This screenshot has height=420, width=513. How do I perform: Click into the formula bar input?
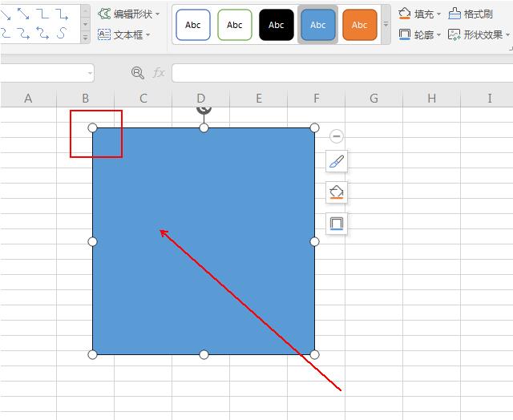coord(342,73)
